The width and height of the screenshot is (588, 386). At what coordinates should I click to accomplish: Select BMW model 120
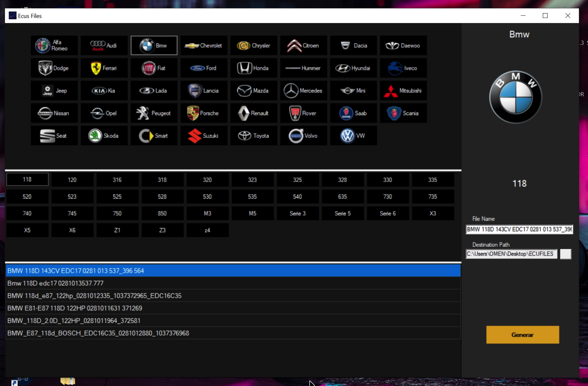point(72,180)
